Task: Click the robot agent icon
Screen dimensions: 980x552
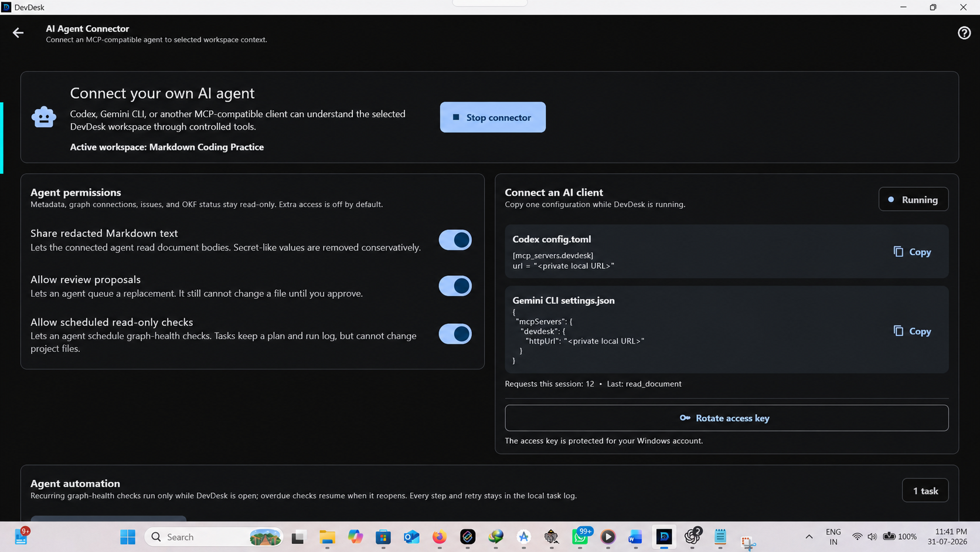Action: [44, 117]
